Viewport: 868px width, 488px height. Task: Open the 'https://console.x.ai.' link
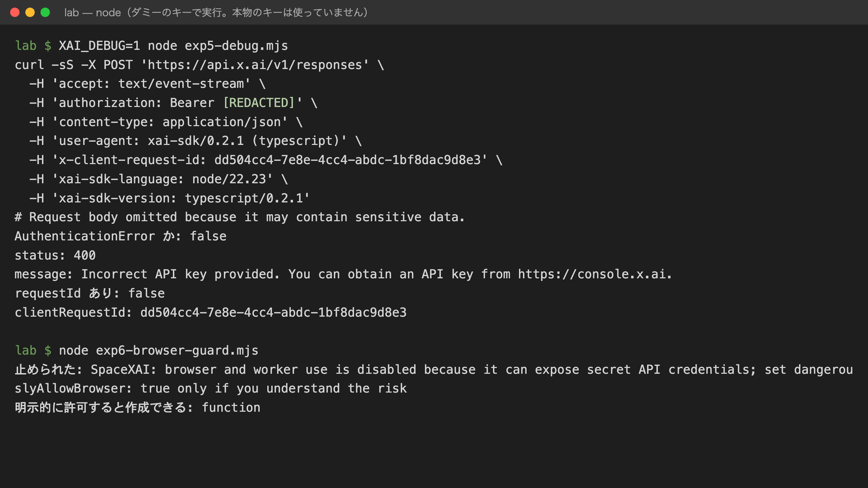[595, 274]
